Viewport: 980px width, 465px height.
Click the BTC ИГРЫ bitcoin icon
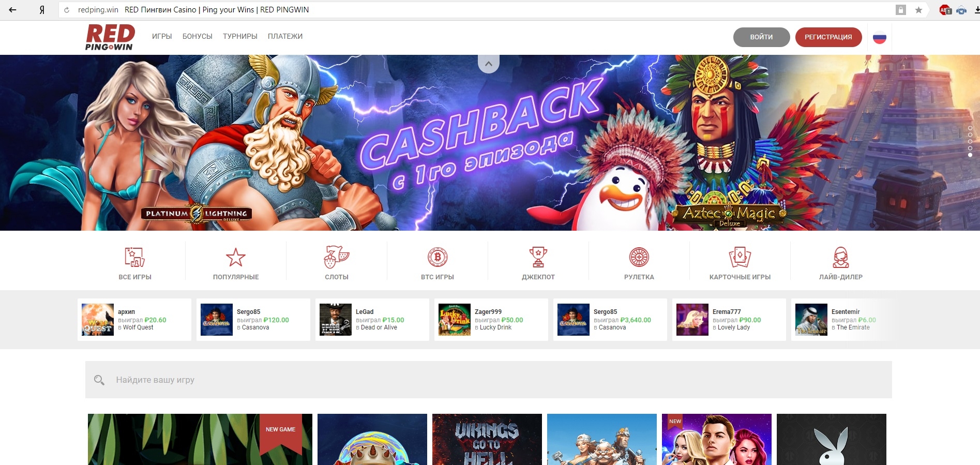point(438,258)
